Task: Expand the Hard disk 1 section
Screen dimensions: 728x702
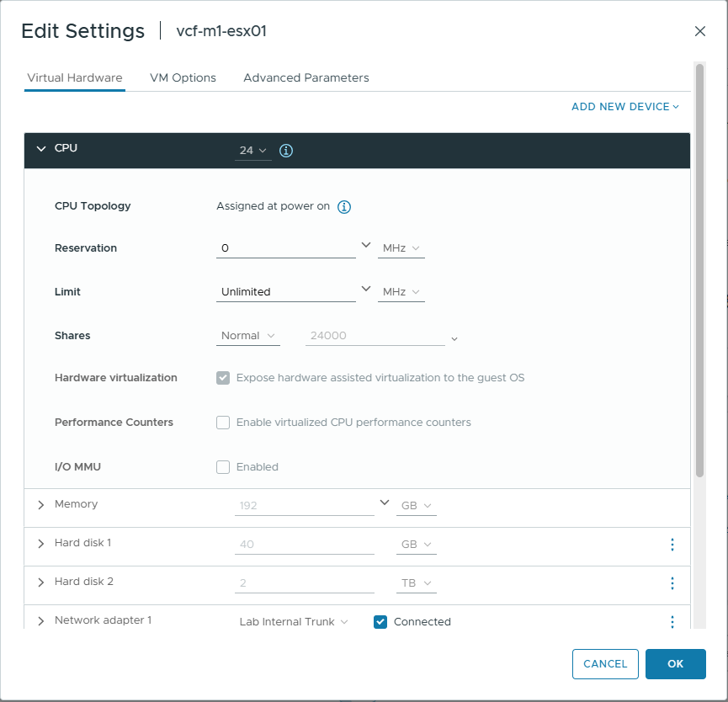Action: pos(41,543)
